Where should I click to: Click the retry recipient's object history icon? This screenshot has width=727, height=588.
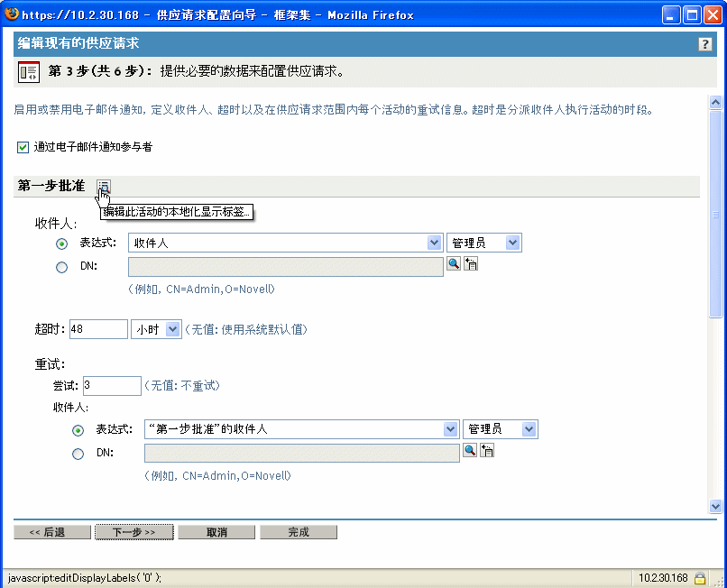487,450
